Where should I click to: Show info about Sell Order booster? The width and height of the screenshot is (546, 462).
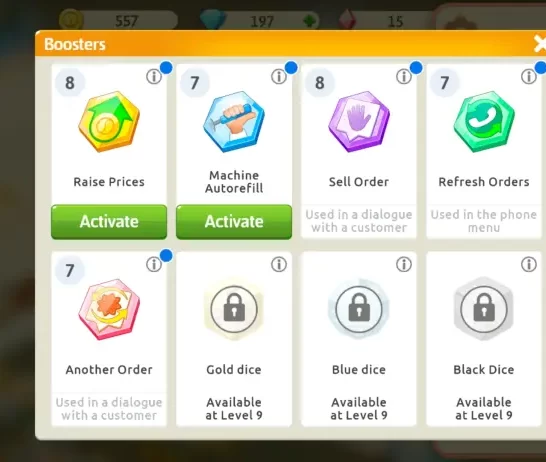pyautogui.click(x=404, y=76)
